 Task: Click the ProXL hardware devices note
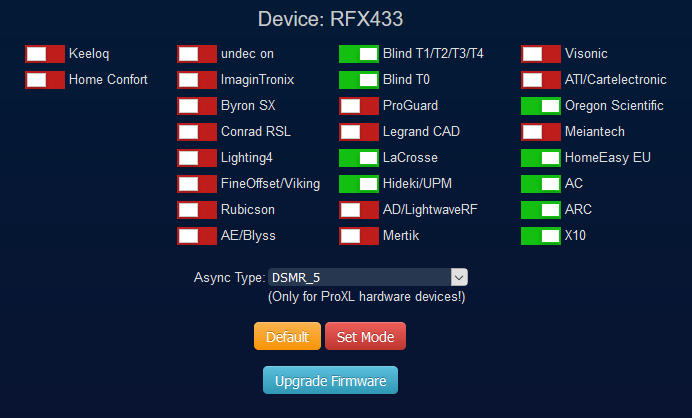pos(367,297)
